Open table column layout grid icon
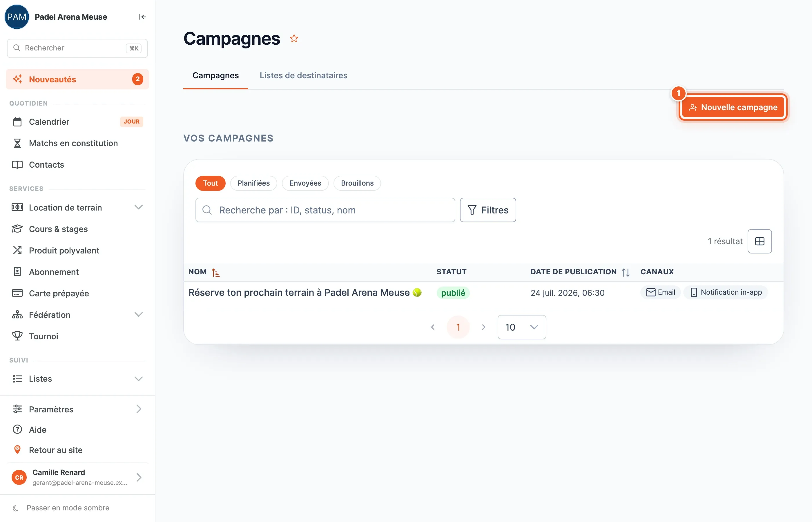The width and height of the screenshot is (812, 522). pos(760,241)
